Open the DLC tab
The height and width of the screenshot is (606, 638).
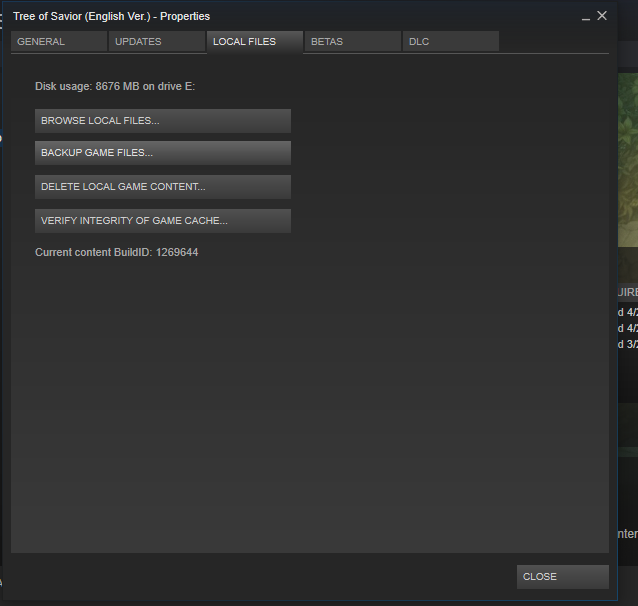pyautogui.click(x=450, y=42)
